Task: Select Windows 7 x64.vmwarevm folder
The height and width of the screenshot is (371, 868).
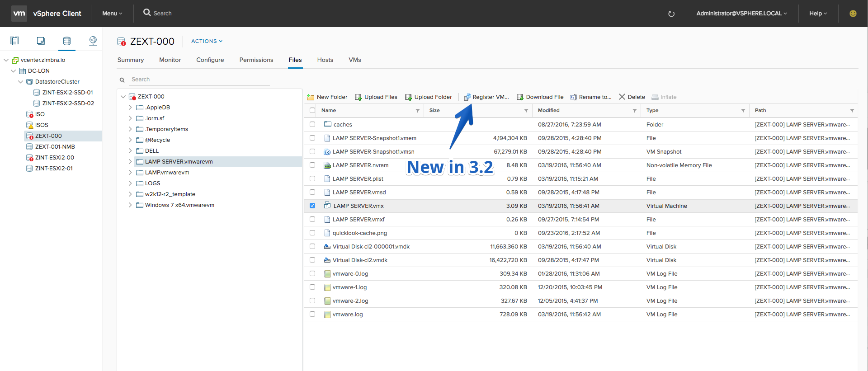Action: pyautogui.click(x=179, y=205)
